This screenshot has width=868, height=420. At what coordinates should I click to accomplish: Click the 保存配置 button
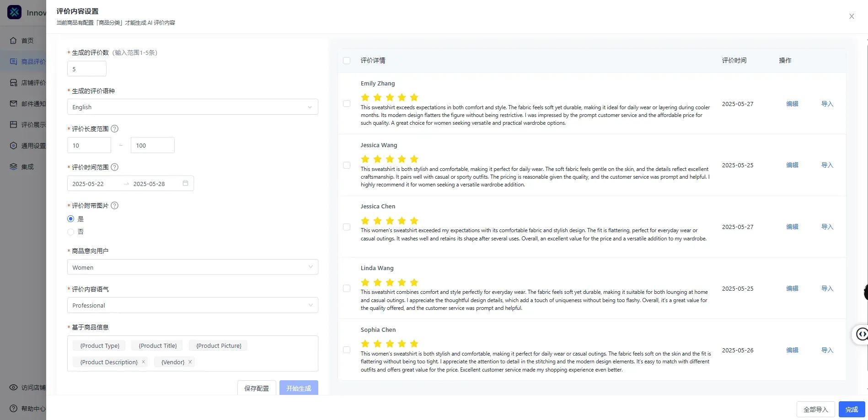257,388
